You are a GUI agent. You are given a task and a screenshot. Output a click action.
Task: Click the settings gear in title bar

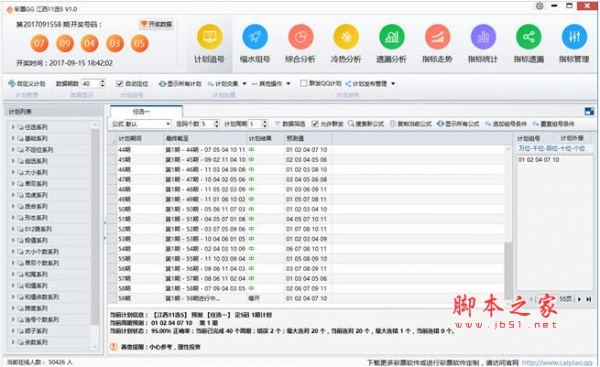tap(540, 6)
